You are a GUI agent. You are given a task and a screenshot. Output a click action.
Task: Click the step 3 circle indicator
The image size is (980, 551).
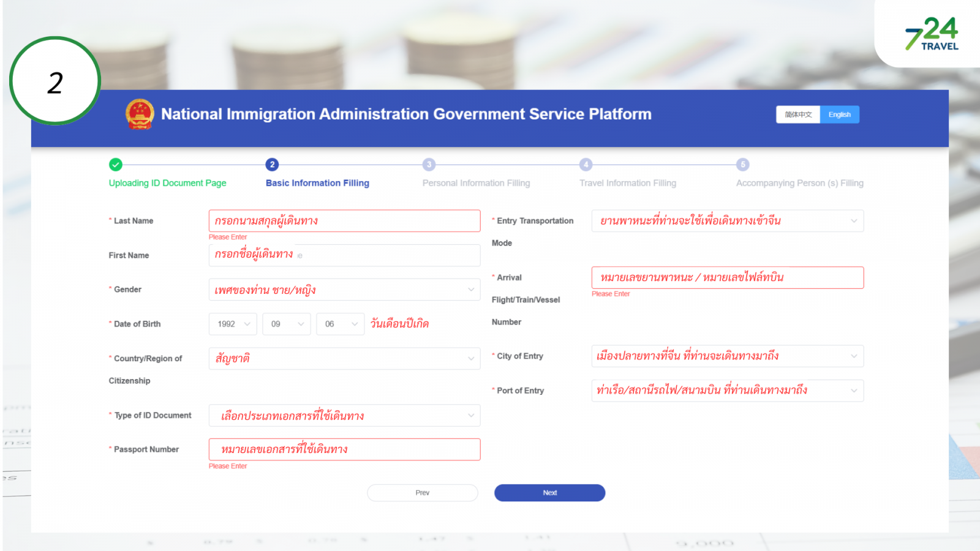(x=429, y=165)
